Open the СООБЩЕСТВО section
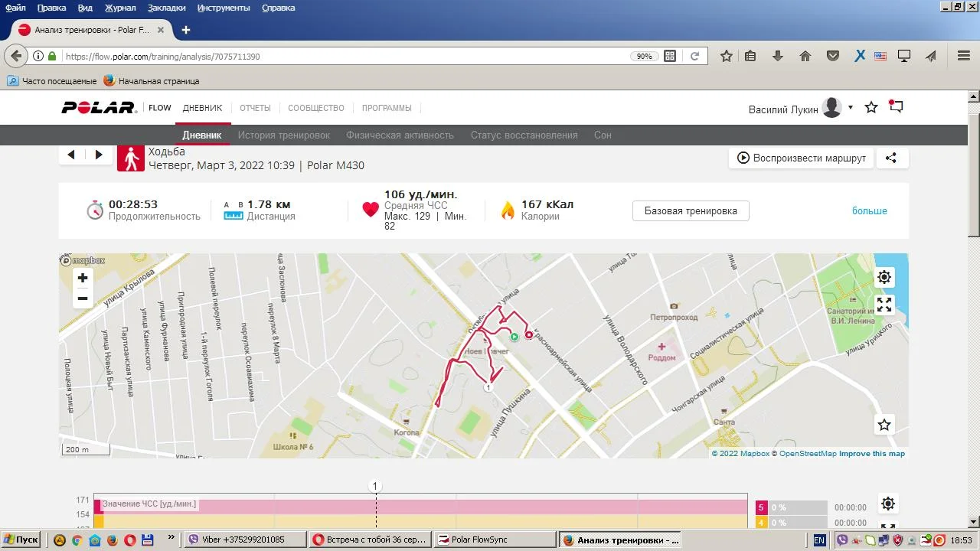 click(316, 108)
